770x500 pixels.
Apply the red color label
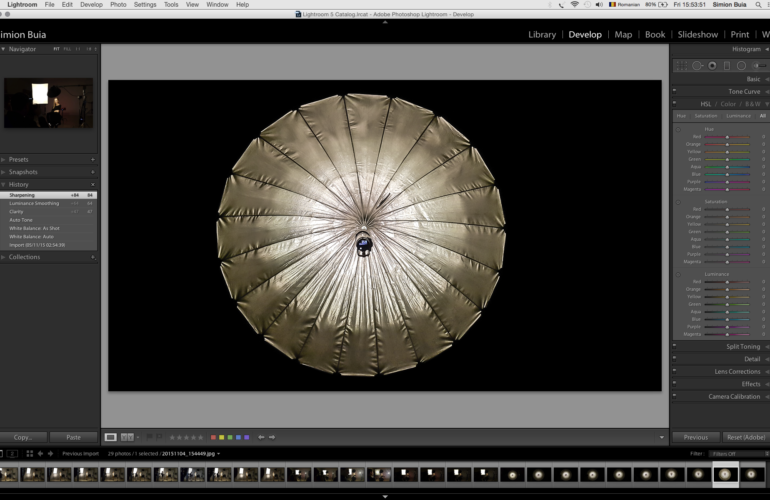[x=213, y=437]
